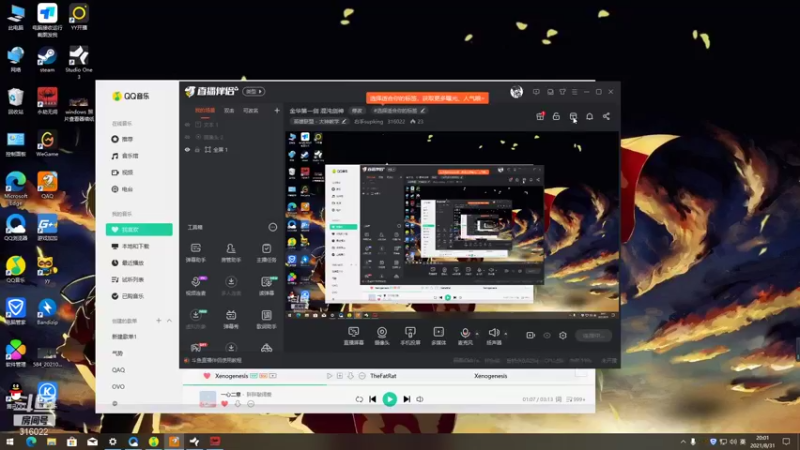
Task: Seek on the QQ音乐 progress bar
Action: [x=389, y=384]
